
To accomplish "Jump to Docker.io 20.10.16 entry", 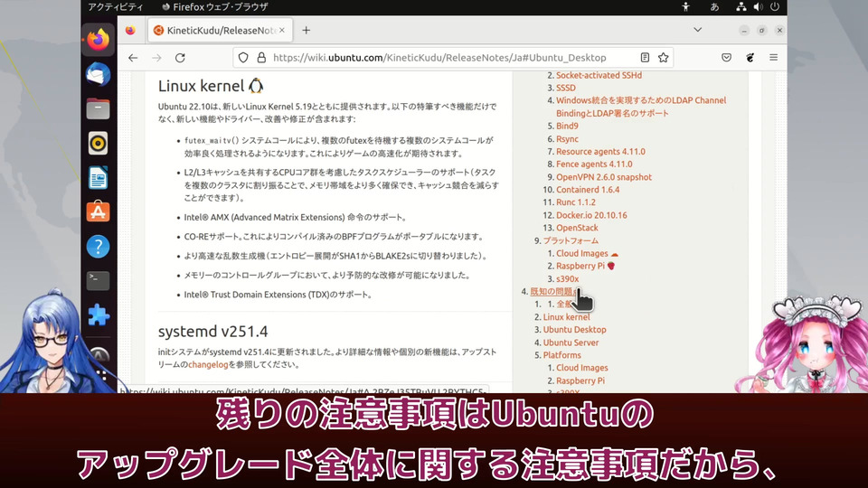I will point(591,215).
